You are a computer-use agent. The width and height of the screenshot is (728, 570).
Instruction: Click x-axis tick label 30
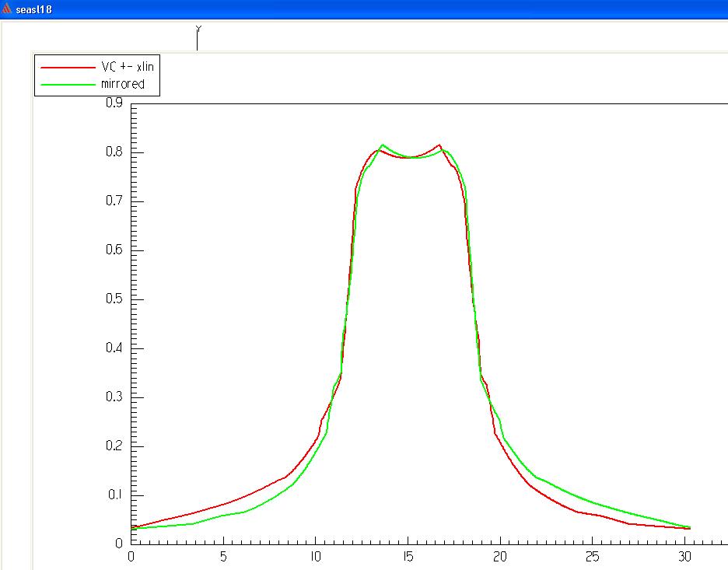pyautogui.click(x=684, y=557)
